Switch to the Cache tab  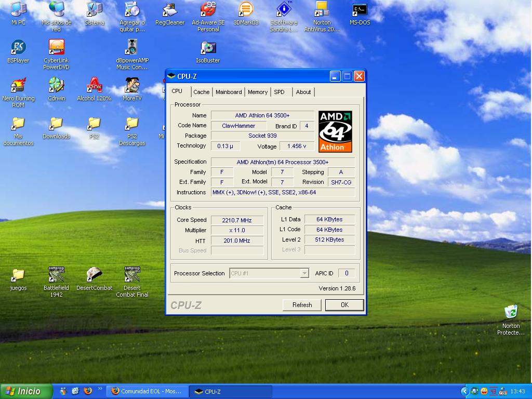(x=202, y=92)
